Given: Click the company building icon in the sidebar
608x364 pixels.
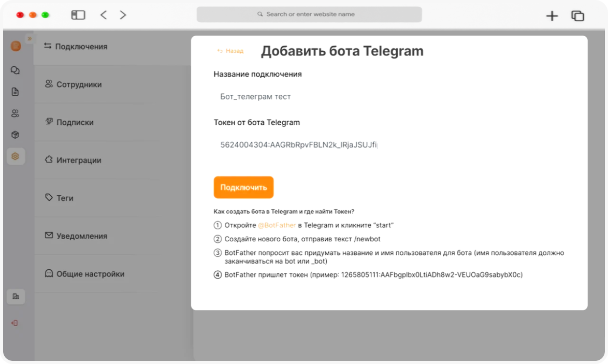Looking at the screenshot, I should [16, 297].
